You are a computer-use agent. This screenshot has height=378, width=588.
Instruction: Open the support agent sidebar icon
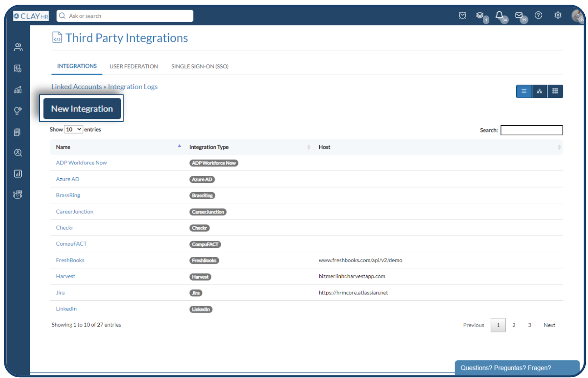pyautogui.click(x=18, y=194)
